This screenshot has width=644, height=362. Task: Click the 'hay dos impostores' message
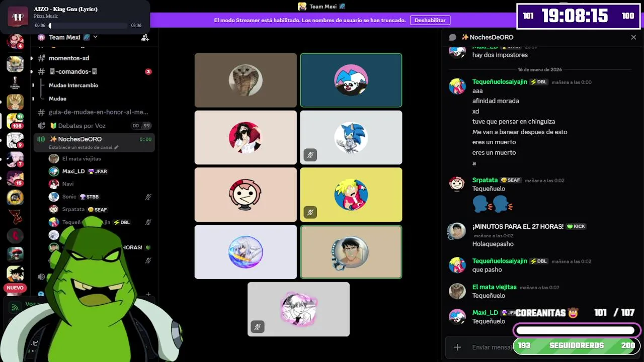(x=500, y=55)
